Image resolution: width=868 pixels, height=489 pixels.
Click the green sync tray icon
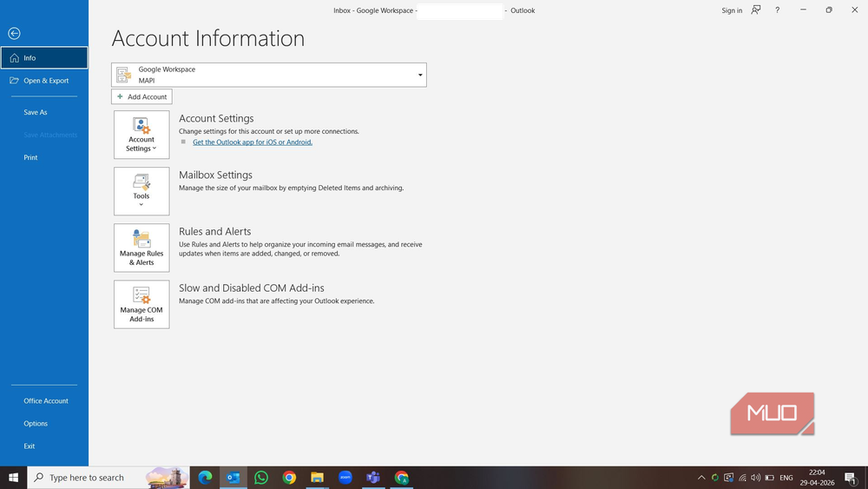715,478
